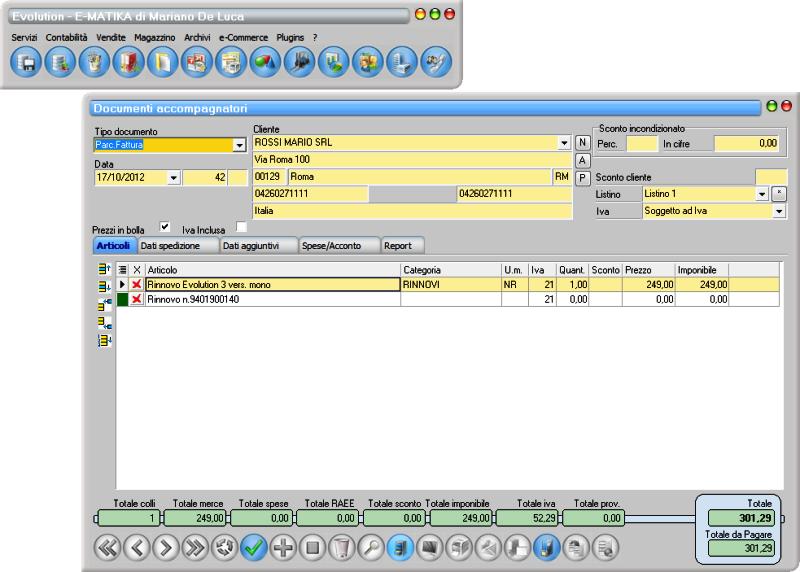Click the pencil cup toolbar icon
This screenshot has width=800, height=572.
[94, 62]
